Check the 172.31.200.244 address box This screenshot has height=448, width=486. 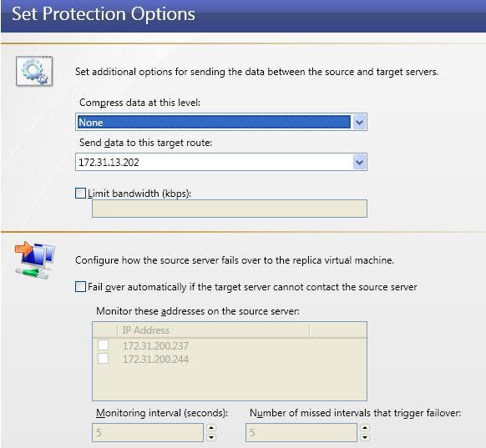pos(103,359)
